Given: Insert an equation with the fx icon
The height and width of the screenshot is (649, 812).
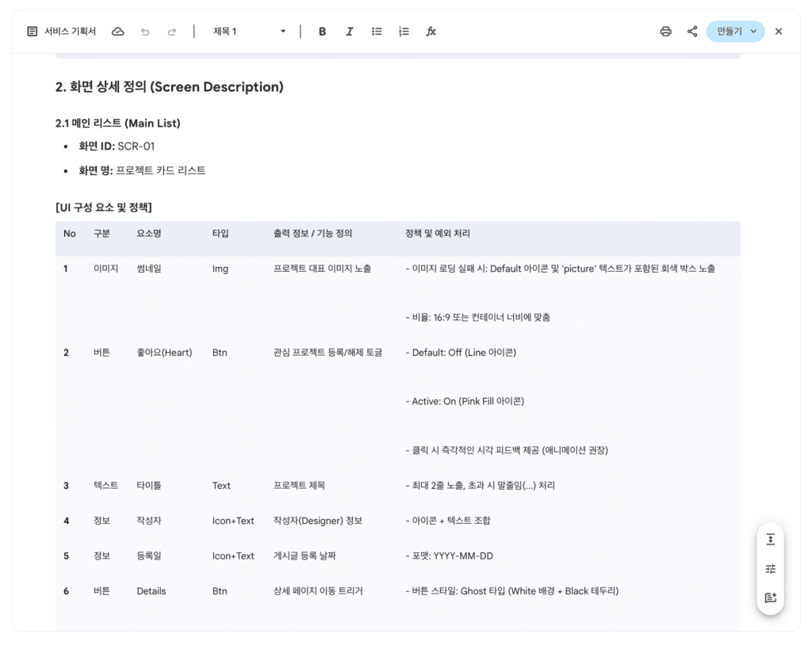Looking at the screenshot, I should pos(431,32).
